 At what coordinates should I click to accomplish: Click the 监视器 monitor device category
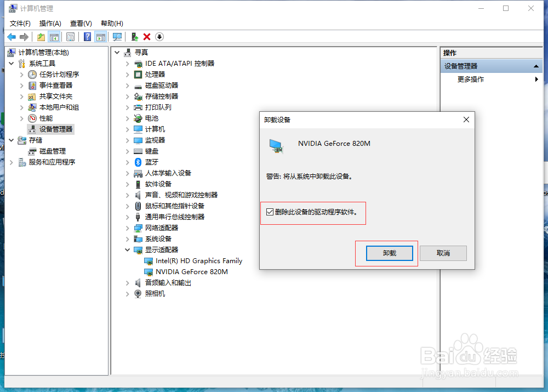click(x=155, y=140)
